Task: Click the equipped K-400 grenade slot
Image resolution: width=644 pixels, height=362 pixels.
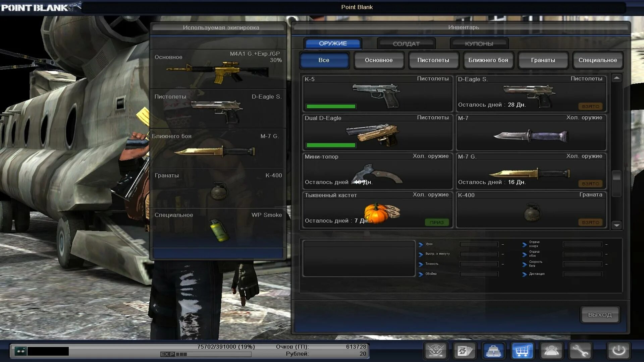Action: [218, 188]
